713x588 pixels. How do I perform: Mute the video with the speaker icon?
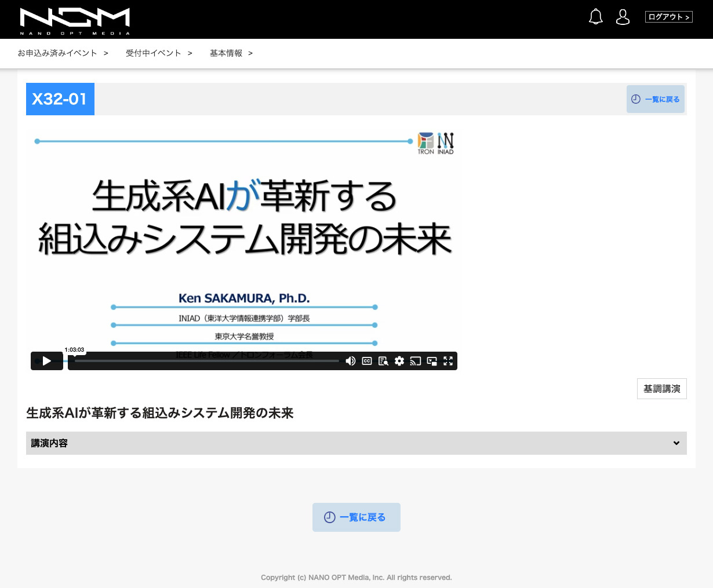point(351,361)
